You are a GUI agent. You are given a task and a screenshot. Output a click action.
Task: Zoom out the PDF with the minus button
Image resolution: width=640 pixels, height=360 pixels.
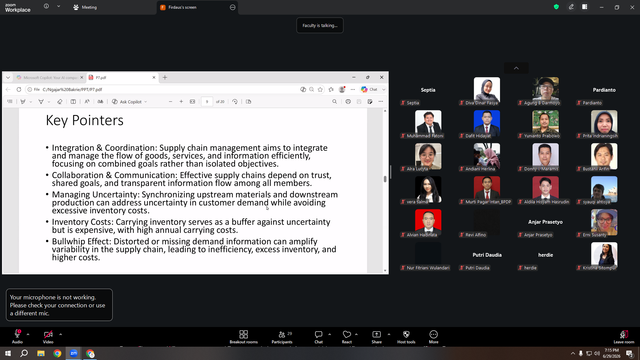(170, 102)
